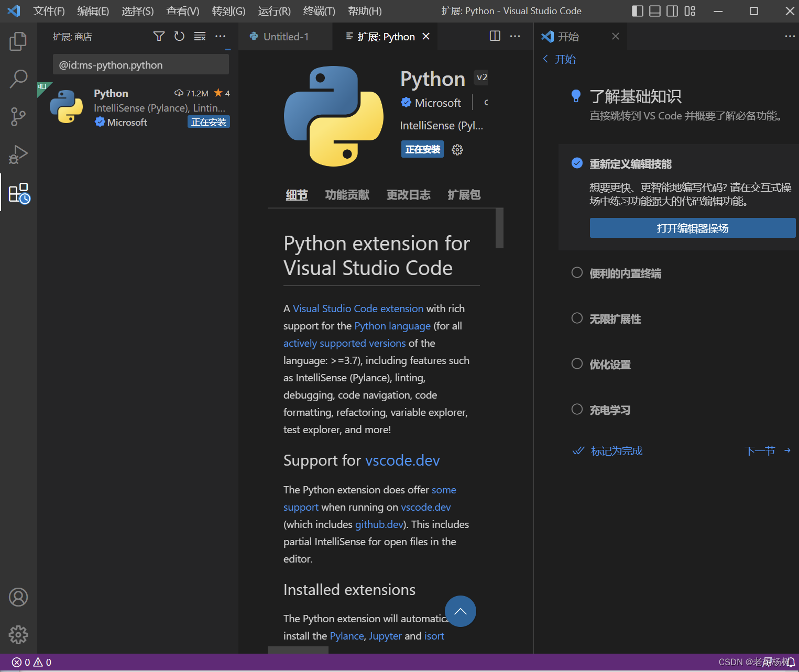Open the 编辑(E) menu
The image size is (799, 672).
pyautogui.click(x=93, y=11)
